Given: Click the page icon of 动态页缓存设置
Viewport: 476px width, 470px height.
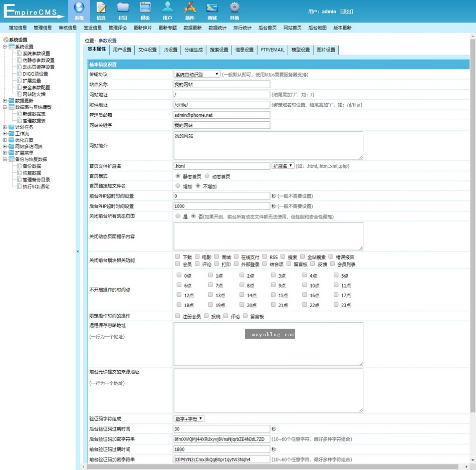Looking at the screenshot, I should [20, 67].
